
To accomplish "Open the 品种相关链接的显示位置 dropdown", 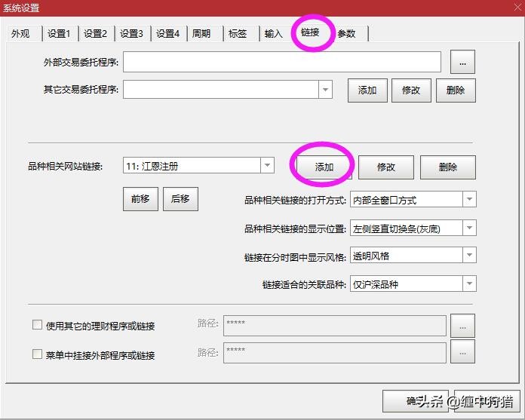I will [x=469, y=228].
